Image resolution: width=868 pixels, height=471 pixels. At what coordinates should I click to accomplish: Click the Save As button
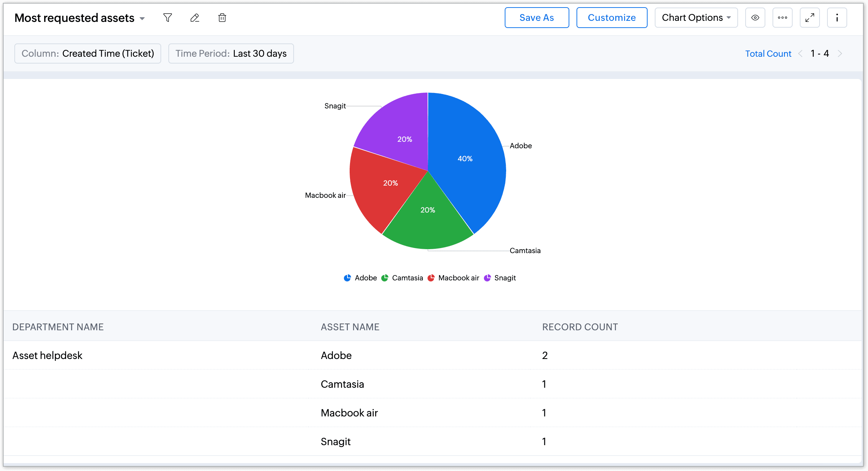[536, 18]
